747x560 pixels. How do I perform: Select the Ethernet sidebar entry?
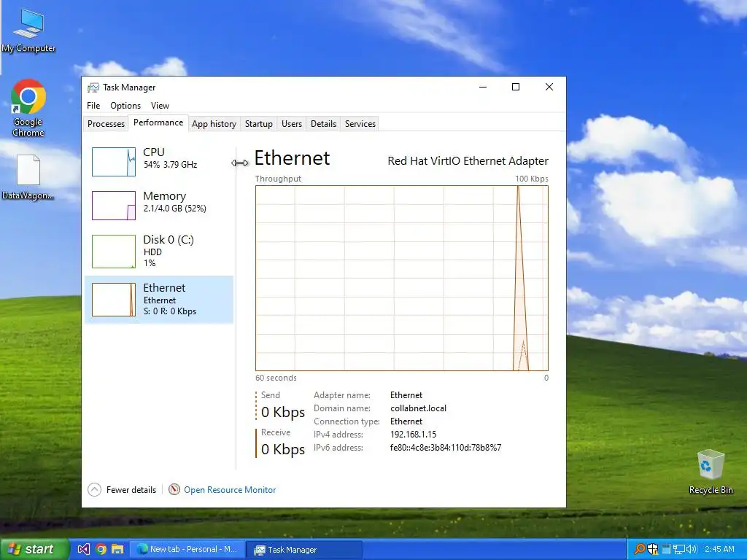tap(159, 300)
